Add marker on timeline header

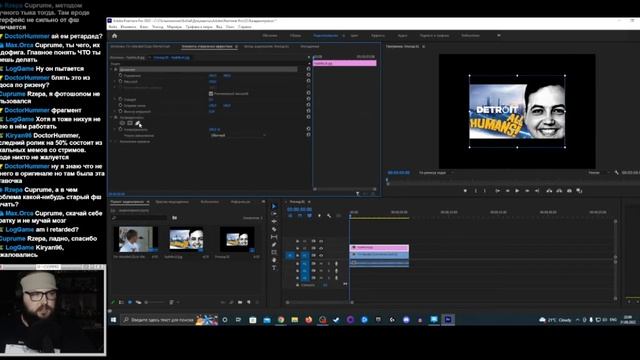[319, 216]
